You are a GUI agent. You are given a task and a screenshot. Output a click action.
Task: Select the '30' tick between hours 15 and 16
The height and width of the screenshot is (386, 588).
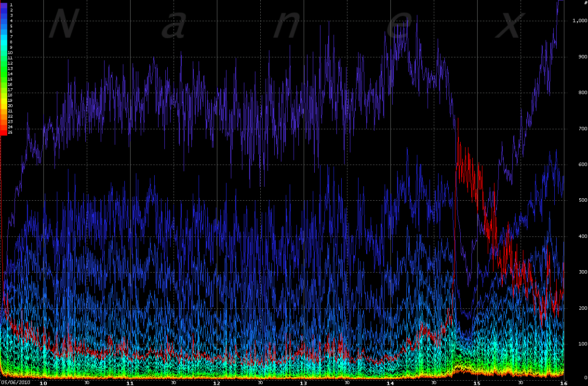(x=520, y=383)
